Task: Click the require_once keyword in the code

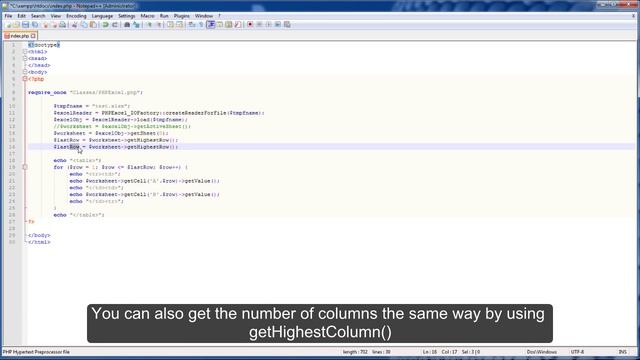Action: click(x=47, y=92)
